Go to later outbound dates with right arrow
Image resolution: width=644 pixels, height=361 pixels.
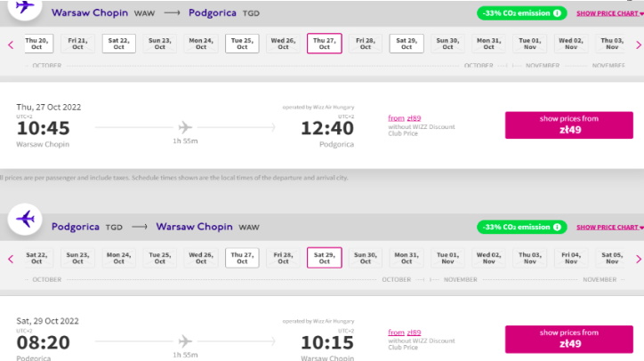pos(639,44)
